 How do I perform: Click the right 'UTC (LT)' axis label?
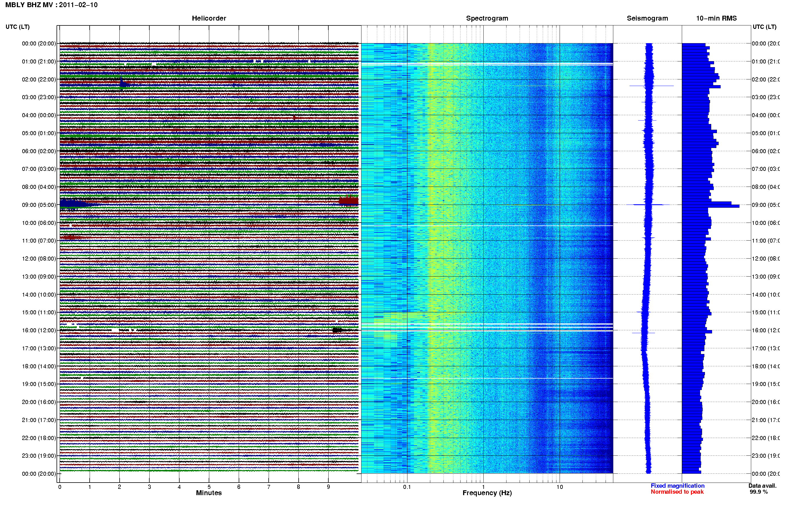764,27
